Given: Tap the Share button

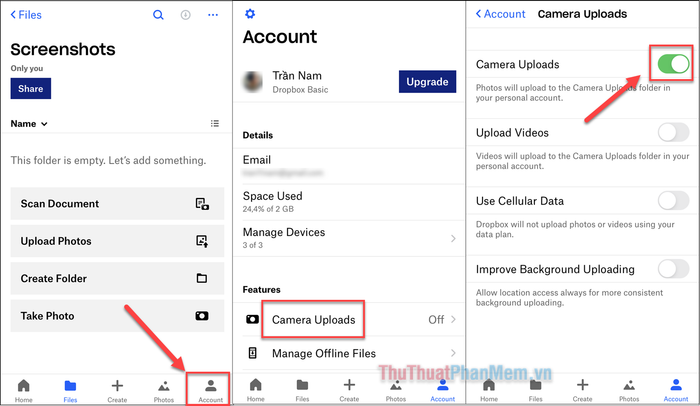Looking at the screenshot, I should 31,88.
